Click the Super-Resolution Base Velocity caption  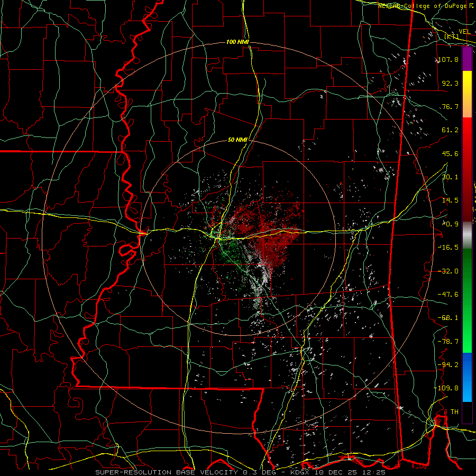coord(241,472)
